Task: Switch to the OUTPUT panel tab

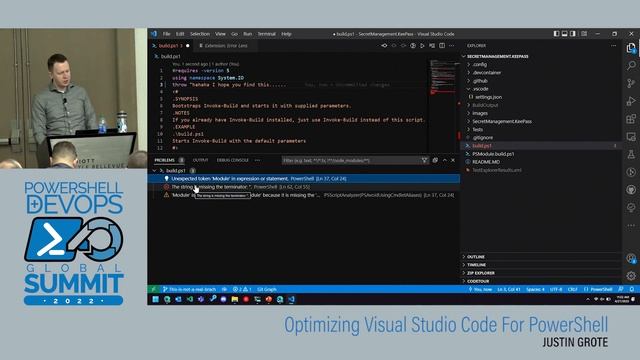Action: [200, 160]
